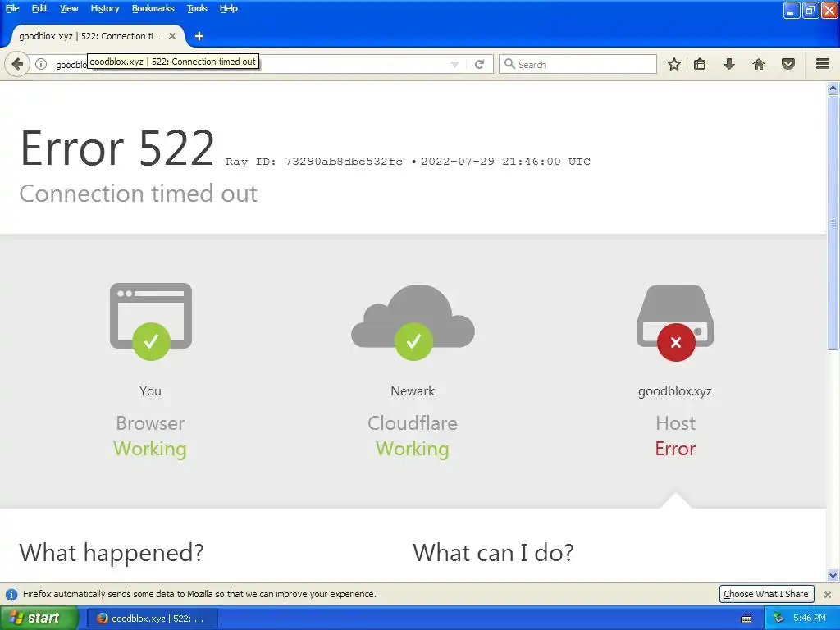The width and height of the screenshot is (840, 630).
Task: Open the History menu
Action: pos(104,8)
